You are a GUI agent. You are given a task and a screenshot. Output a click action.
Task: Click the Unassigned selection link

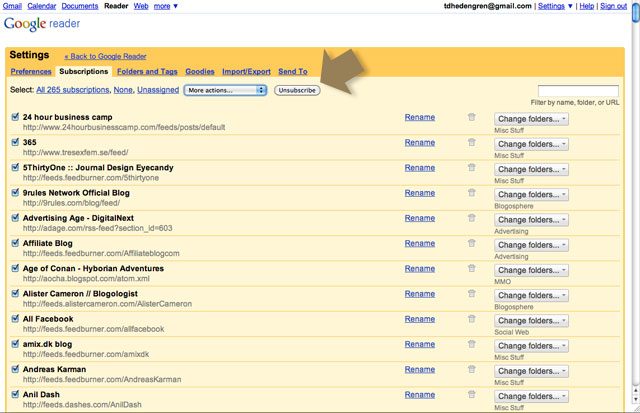[158, 90]
